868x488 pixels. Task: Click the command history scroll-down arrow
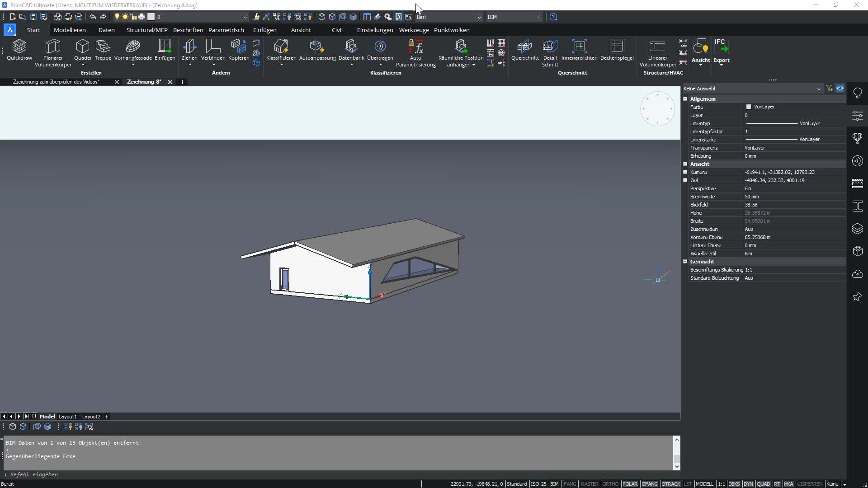click(677, 467)
